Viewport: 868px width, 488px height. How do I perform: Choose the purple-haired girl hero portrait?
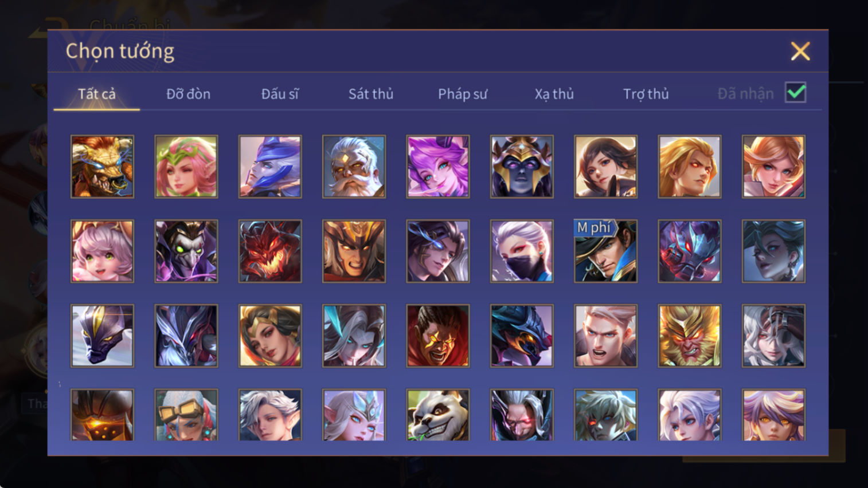(438, 167)
